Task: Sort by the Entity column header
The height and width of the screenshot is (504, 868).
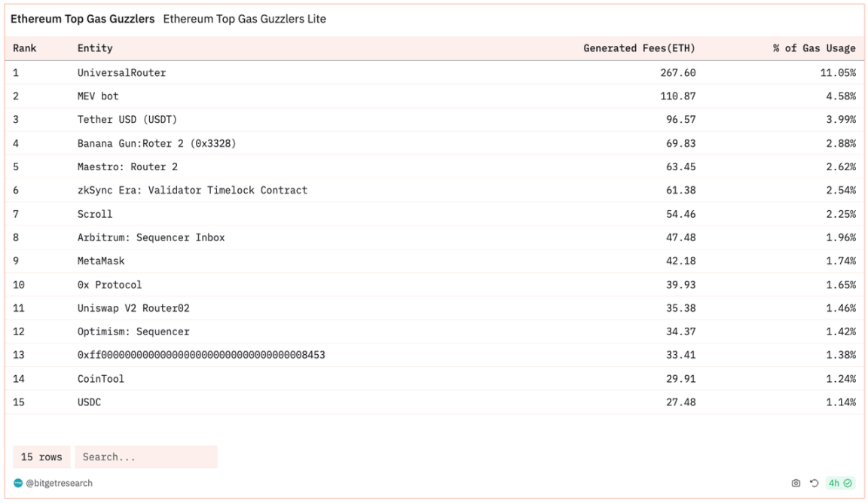Action: click(95, 48)
